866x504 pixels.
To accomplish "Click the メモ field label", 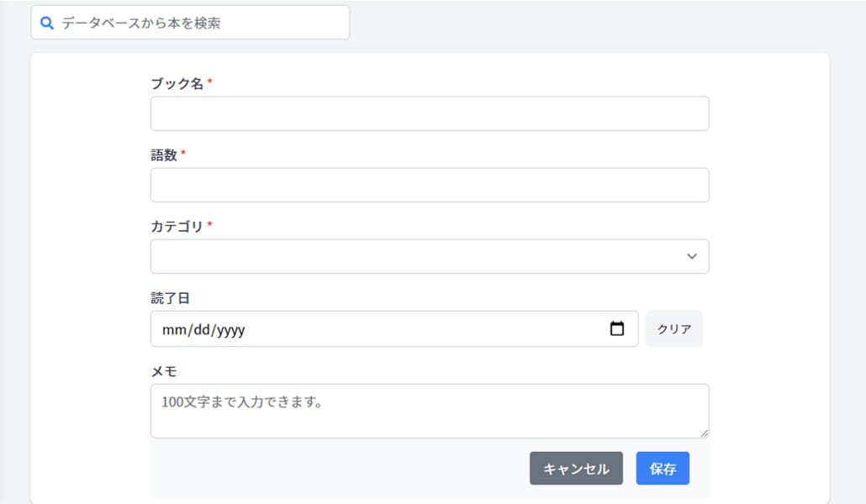I will [163, 371].
